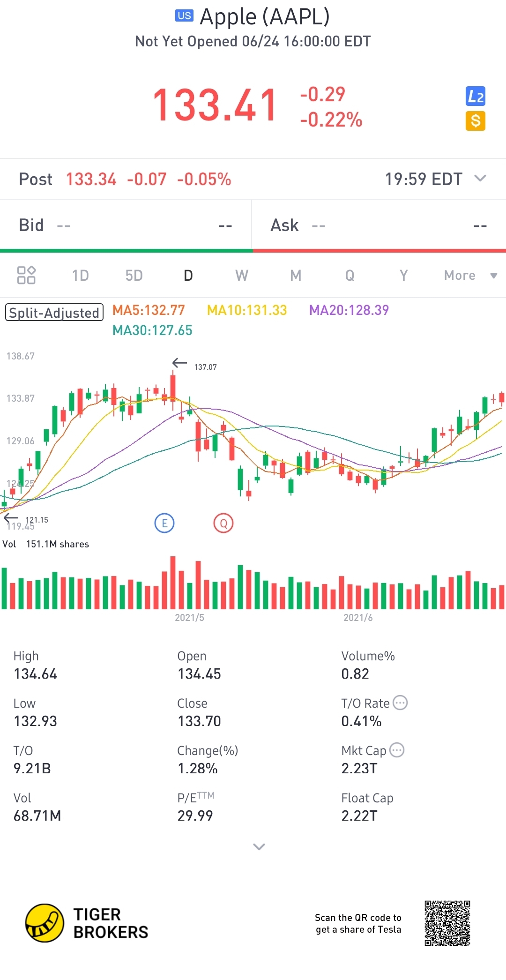The width and height of the screenshot is (506, 980).
Task: Tap the MA20:128.39 indicator label
Action: pyautogui.click(x=349, y=310)
